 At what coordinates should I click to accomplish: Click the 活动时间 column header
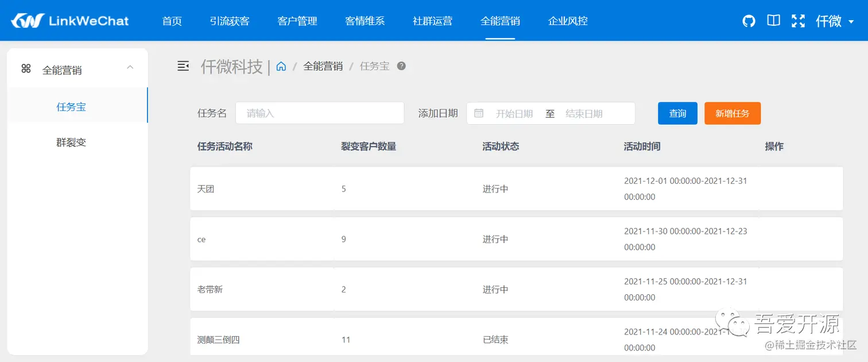(x=642, y=147)
